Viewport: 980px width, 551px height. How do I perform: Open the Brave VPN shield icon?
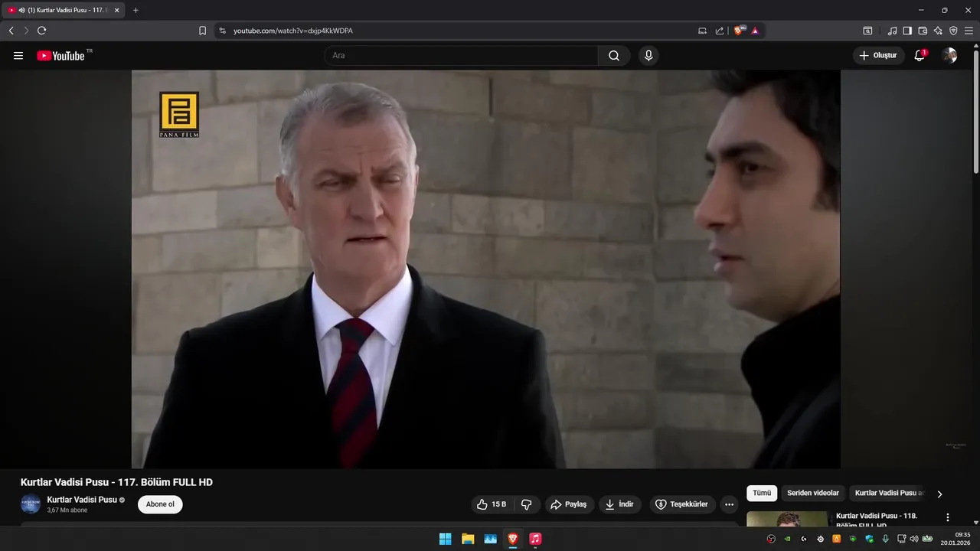coord(953,31)
